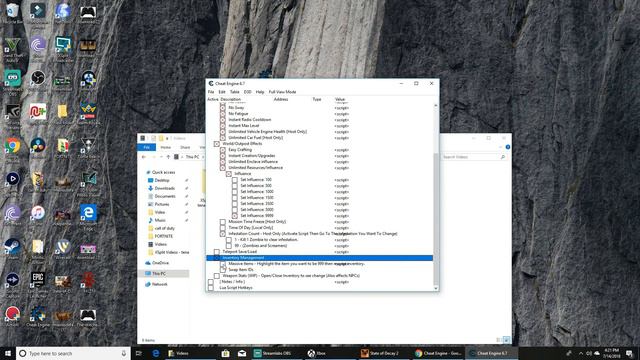Viewport: 640px width, 360px height.
Task: Expand the [ Notes / Info ] group
Action: click(x=211, y=282)
